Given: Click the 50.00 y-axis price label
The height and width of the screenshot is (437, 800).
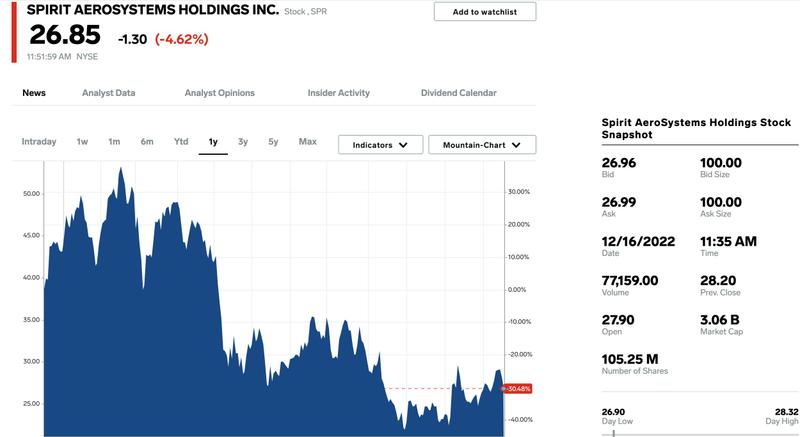Looking at the screenshot, I should [31, 194].
